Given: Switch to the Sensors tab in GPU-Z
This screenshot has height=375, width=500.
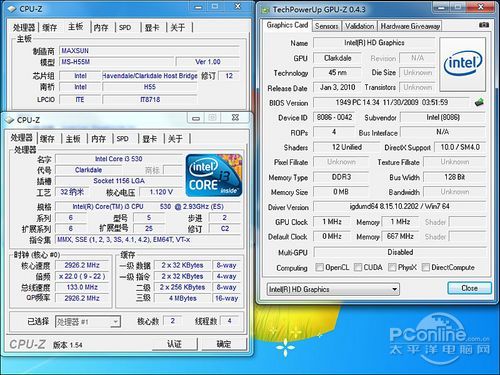Looking at the screenshot, I should click(x=326, y=26).
